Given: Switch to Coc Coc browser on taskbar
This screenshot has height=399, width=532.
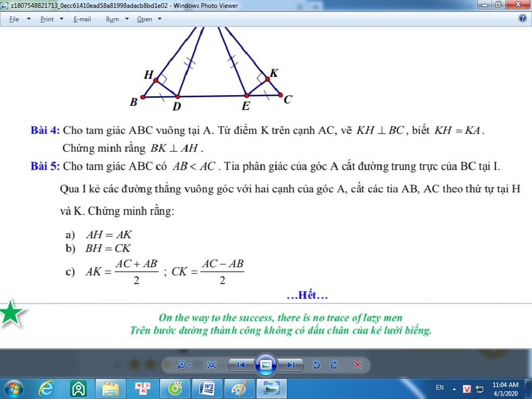Looking at the screenshot, I should pos(175,389).
